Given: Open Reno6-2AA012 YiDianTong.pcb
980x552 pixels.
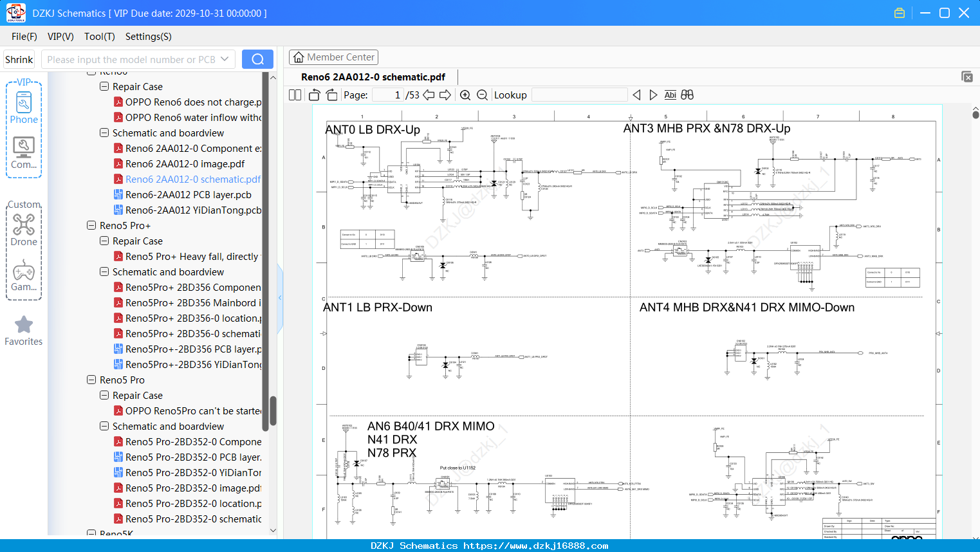Looking at the screenshot, I should point(194,210).
